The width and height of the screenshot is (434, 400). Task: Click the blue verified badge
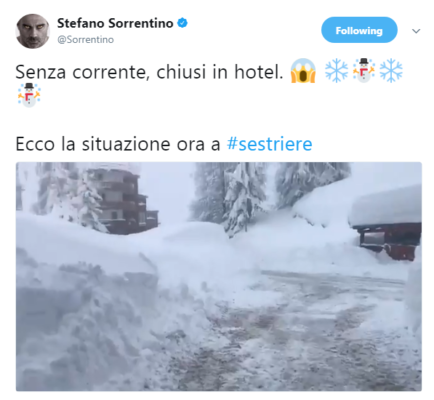[182, 23]
